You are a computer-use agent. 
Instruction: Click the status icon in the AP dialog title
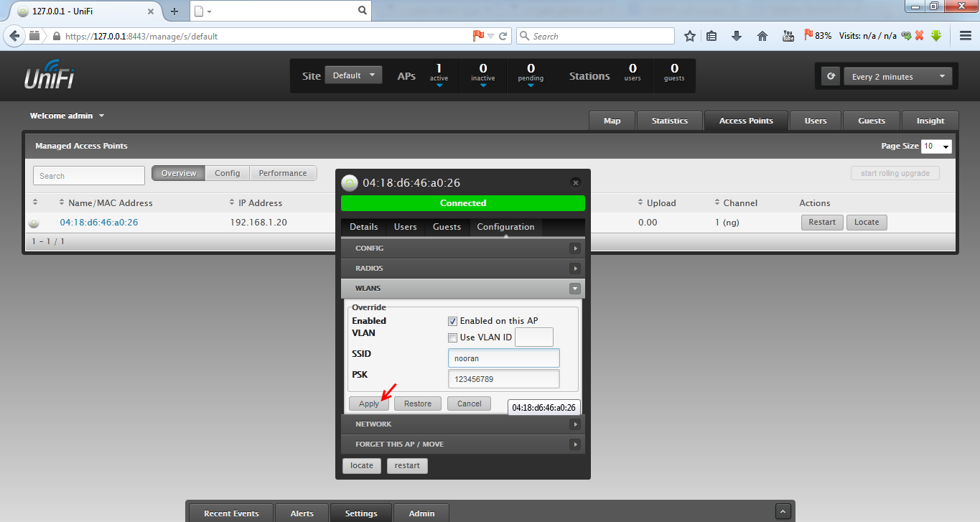[x=350, y=183]
